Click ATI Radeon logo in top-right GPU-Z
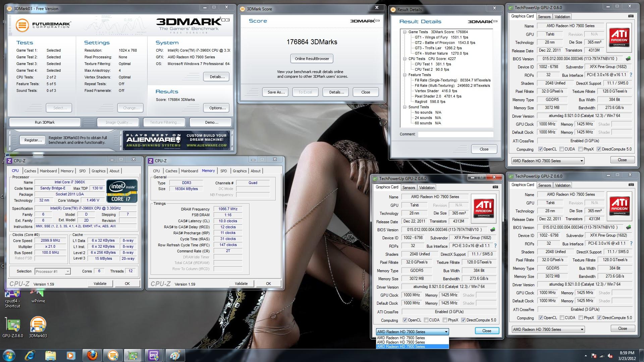644x362 pixels. [x=619, y=37]
